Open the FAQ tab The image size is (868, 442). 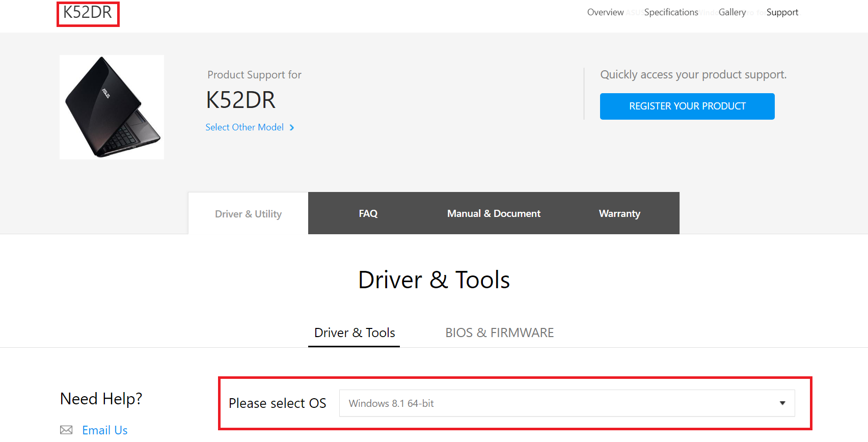(368, 213)
